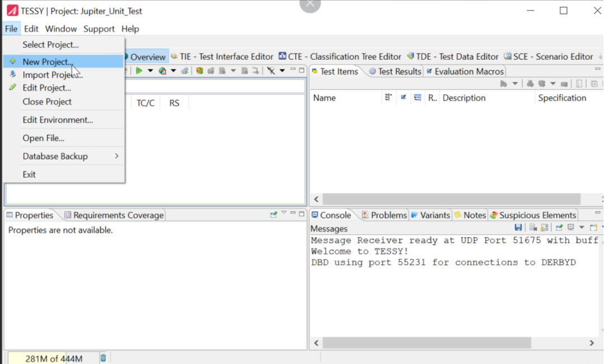
Task: Open dropdown arrow beside green play icon
Action: pyautogui.click(x=150, y=70)
